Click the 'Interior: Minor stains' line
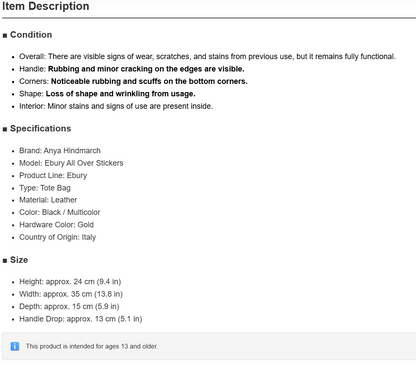 click(116, 106)
